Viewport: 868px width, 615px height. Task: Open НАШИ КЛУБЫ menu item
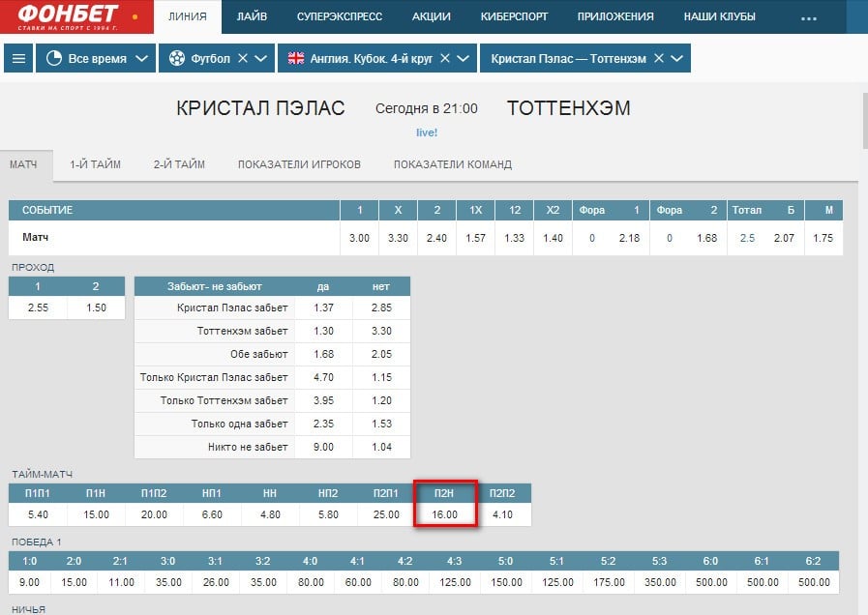click(x=720, y=16)
